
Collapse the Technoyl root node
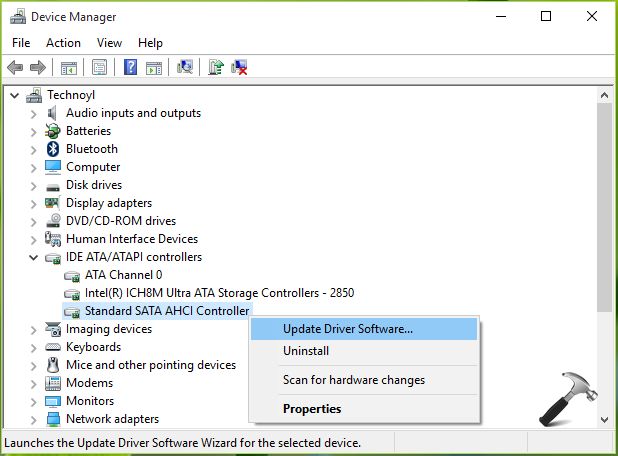pyautogui.click(x=15, y=95)
